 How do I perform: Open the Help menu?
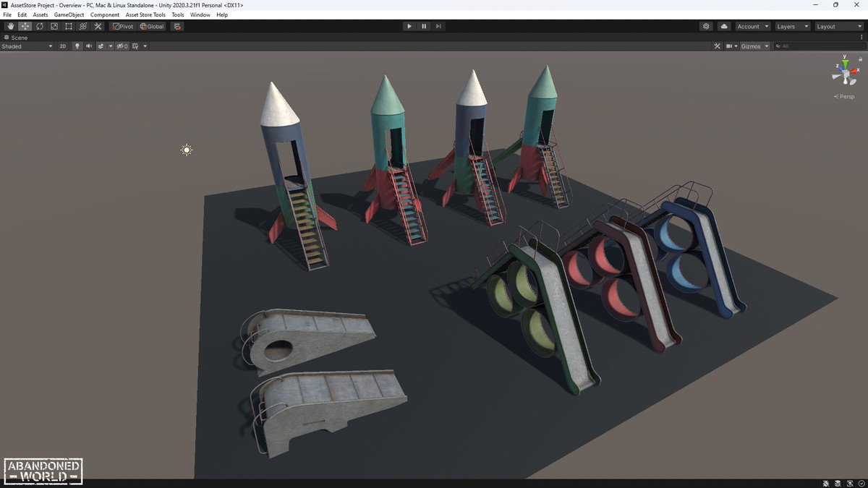pyautogui.click(x=222, y=14)
